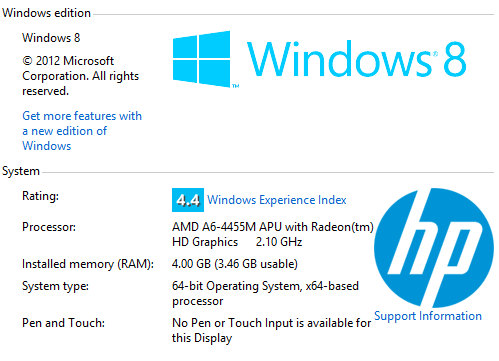Screen dimensions: 499x361
Task: Click the large Windows 8 wordmark text
Action: tap(356, 59)
